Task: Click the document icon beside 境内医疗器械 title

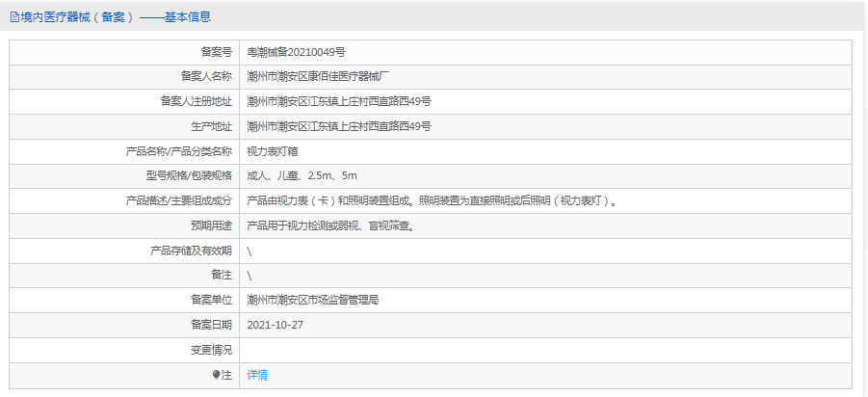Action: (x=14, y=17)
